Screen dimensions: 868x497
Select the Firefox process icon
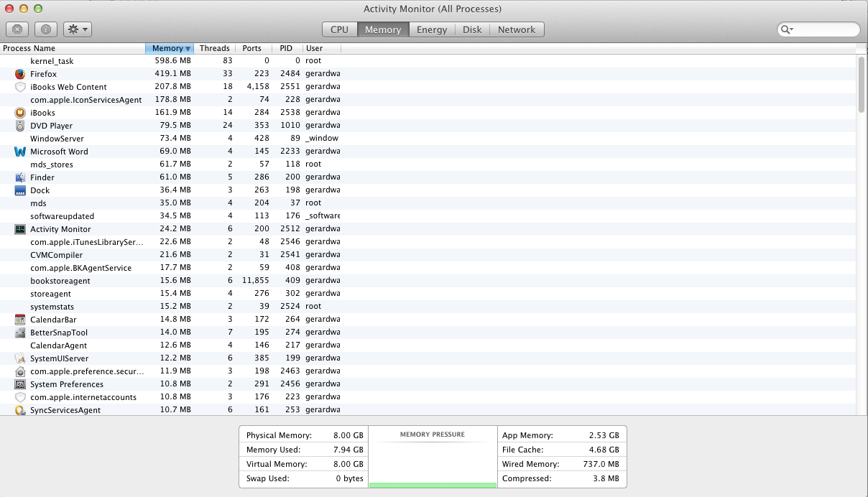click(20, 74)
